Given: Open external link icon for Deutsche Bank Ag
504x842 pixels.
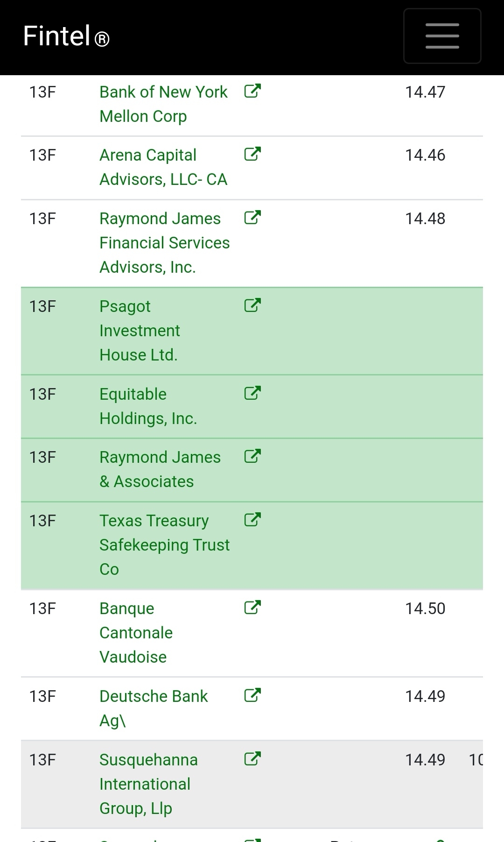Looking at the screenshot, I should [x=252, y=695].
